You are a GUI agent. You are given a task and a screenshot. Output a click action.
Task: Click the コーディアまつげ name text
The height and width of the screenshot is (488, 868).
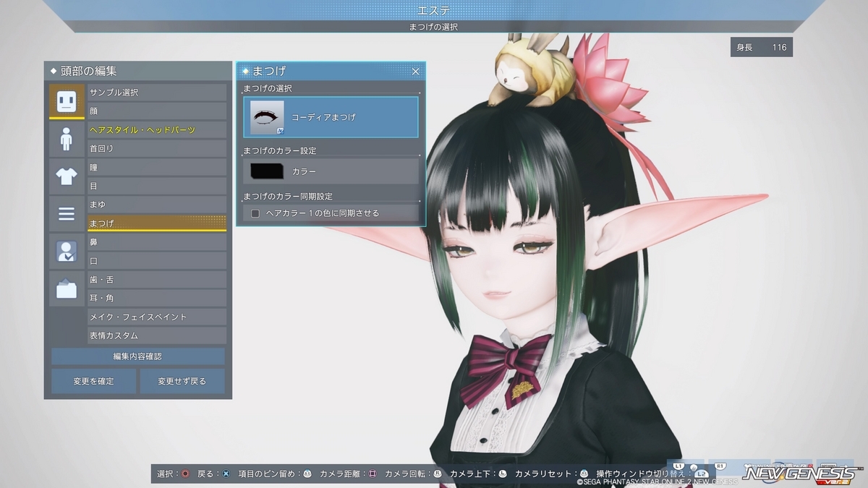point(323,117)
